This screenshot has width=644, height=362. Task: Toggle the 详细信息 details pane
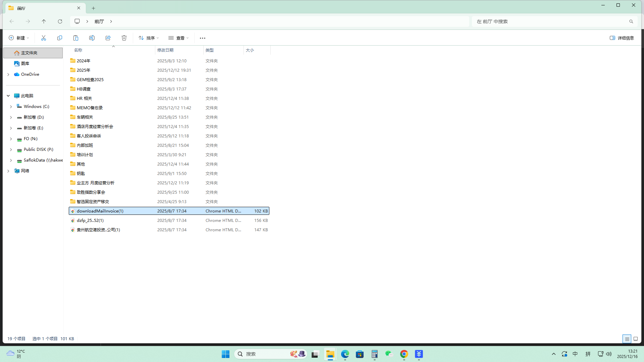[622, 38]
